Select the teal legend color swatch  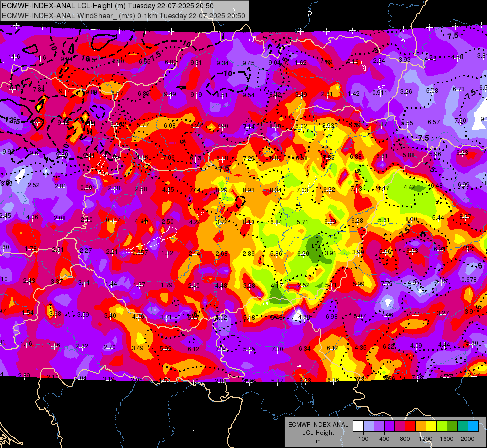pyautogui.click(x=463, y=426)
